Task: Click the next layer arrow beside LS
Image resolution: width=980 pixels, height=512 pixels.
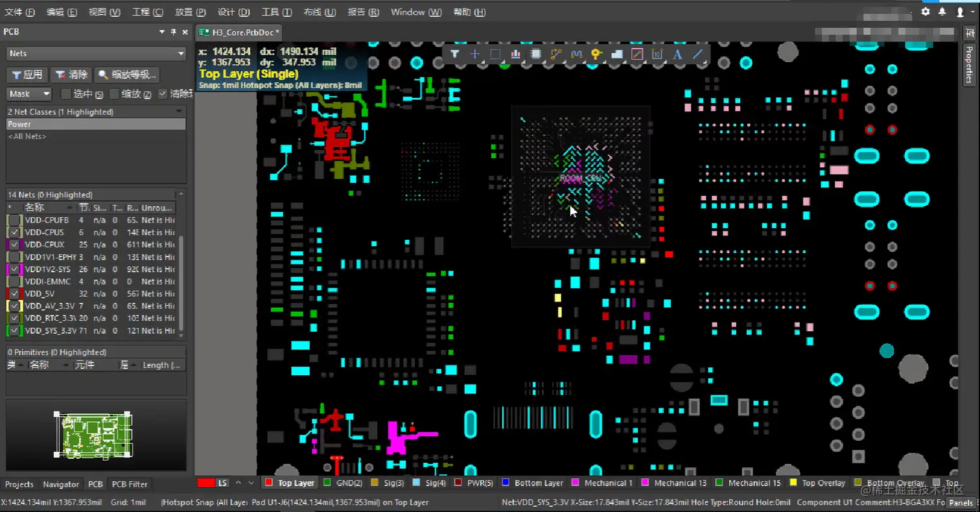Action: (251, 483)
